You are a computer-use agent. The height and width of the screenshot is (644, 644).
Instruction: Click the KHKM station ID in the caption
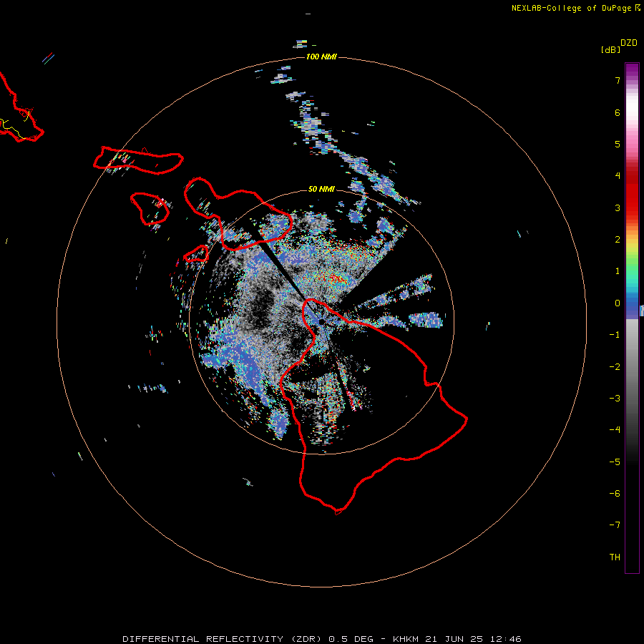pos(406,639)
